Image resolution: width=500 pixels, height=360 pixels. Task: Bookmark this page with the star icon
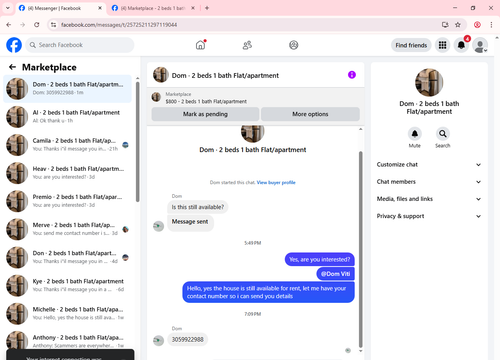[458, 25]
